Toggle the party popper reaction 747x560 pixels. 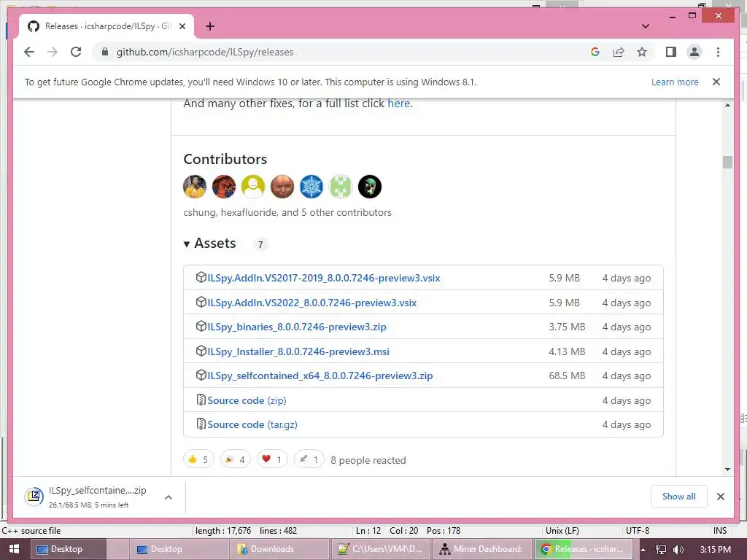point(236,459)
